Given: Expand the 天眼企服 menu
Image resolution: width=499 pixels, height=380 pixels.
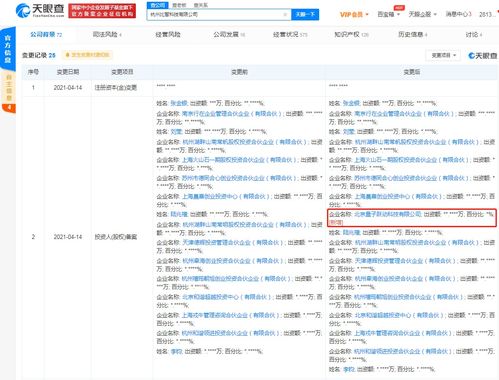Looking at the screenshot, I should tap(422, 14).
